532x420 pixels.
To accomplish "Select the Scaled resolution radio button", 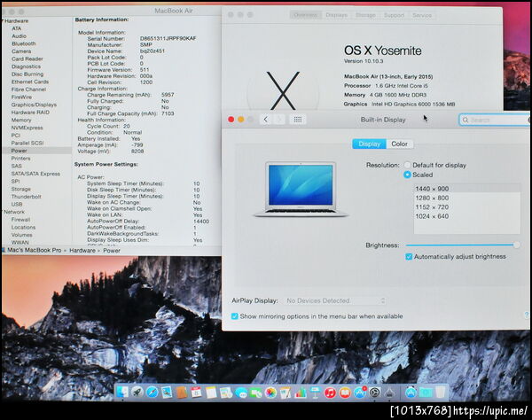I will 407,175.
